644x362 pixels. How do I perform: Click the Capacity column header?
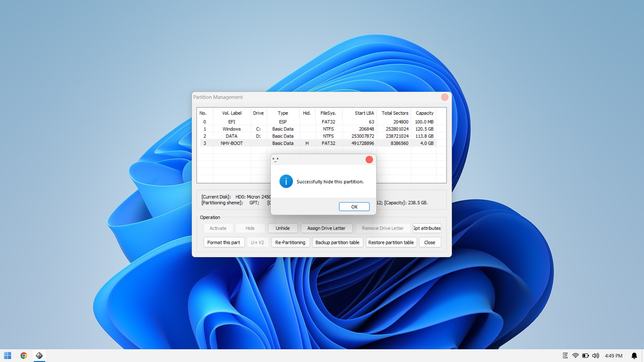[424, 113]
